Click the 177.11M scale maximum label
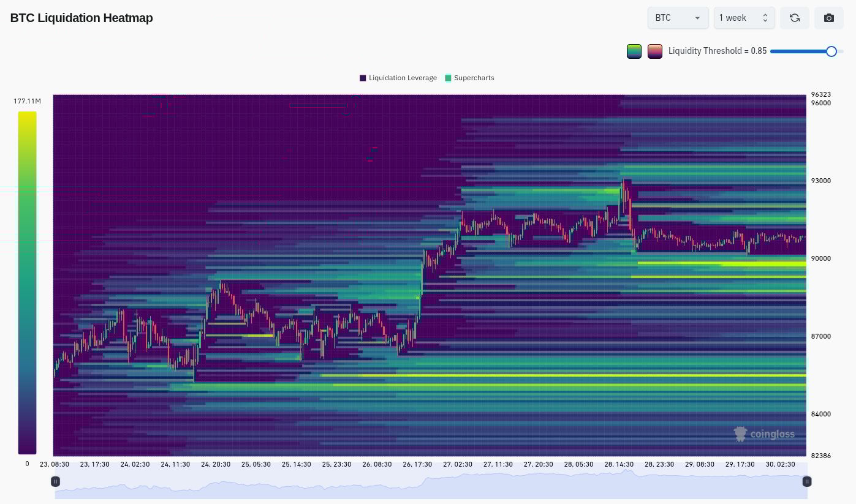Image resolution: width=856 pixels, height=504 pixels. (x=27, y=101)
